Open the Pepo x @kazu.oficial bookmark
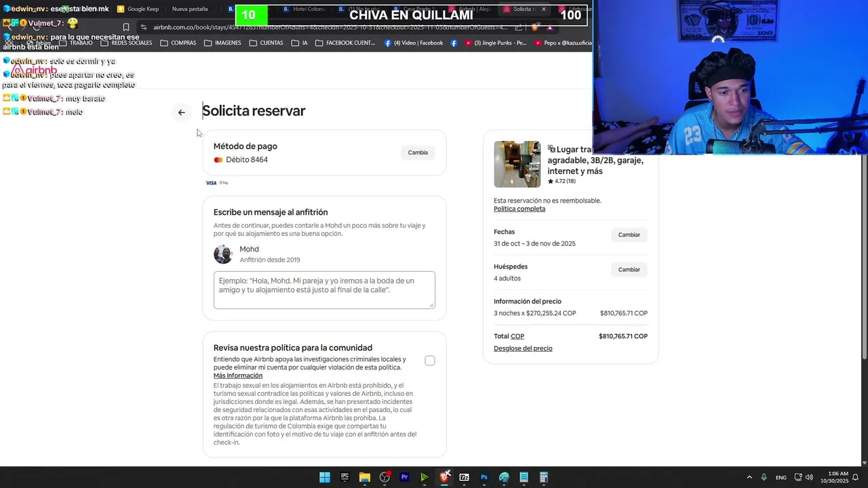The width and height of the screenshot is (868, 488). (x=563, y=43)
